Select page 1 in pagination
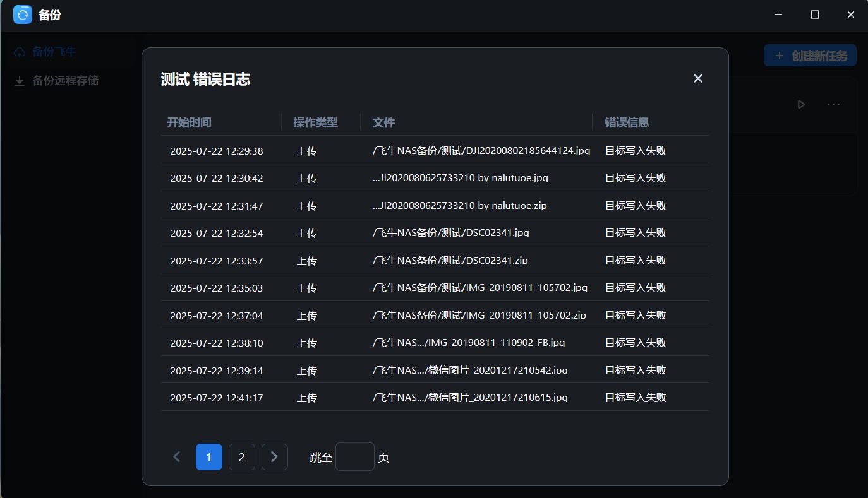Screen dimensions: 868x498 [209, 457]
